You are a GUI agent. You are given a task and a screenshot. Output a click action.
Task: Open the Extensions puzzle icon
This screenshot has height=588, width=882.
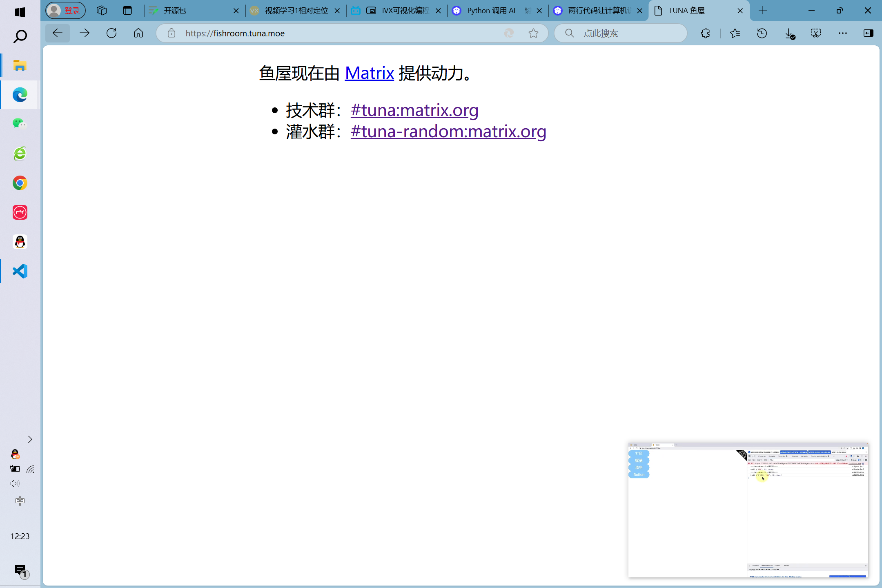[706, 33]
